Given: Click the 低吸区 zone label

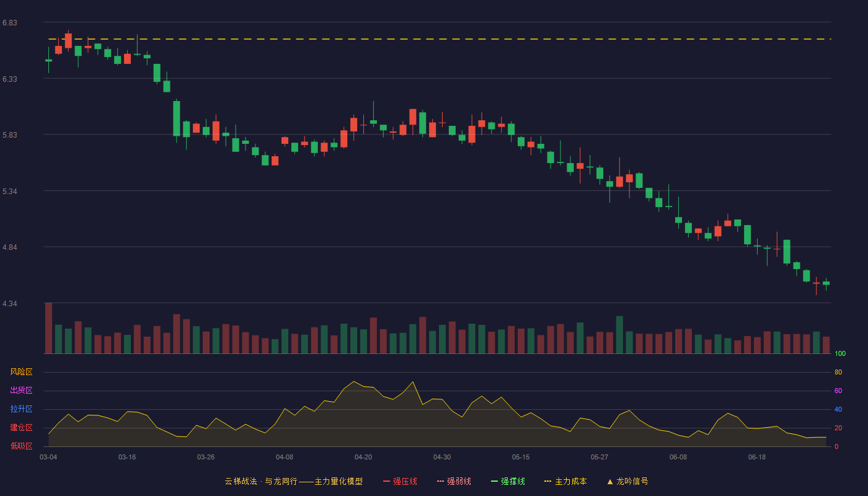Looking at the screenshot, I should 21,446.
